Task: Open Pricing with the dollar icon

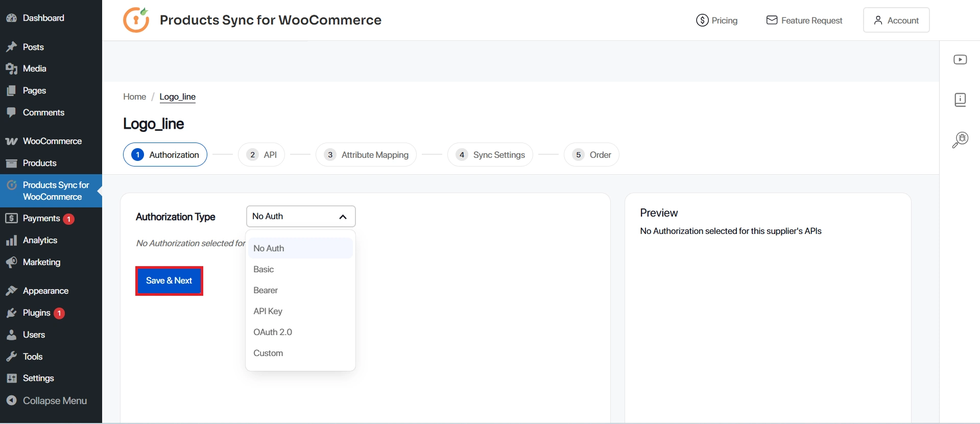Action: [717, 20]
